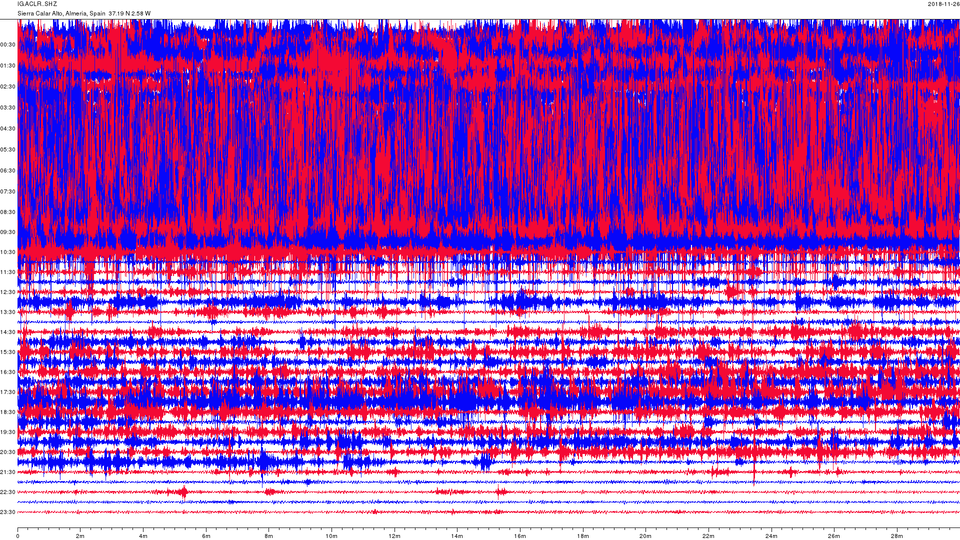Click the 18m tick label on minute axis
This screenshot has height=540, width=960.
(x=583, y=536)
